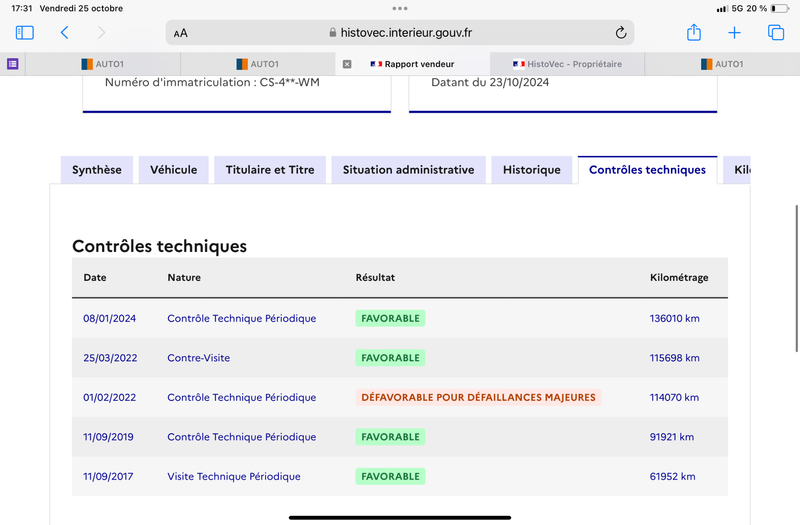This screenshot has width=800, height=525.
Task: Switch to the last AUTO1 browser tab
Action: (x=722, y=64)
